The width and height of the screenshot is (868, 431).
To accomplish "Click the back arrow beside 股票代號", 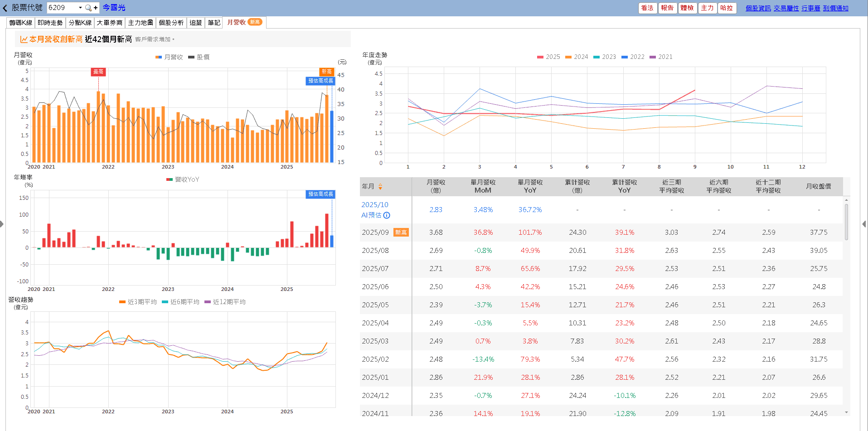I will [5, 8].
